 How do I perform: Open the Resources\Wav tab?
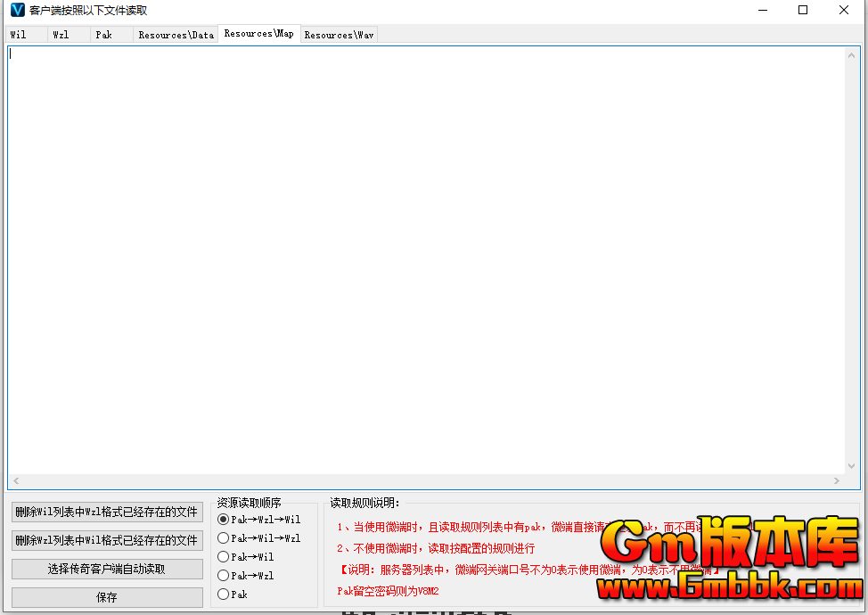339,35
